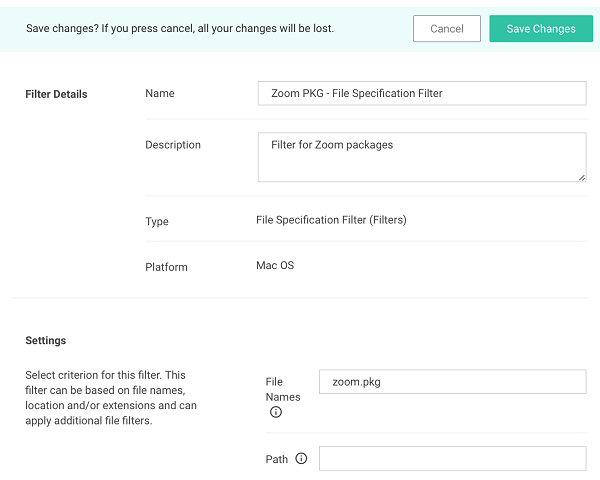Click the Type row label

click(157, 221)
